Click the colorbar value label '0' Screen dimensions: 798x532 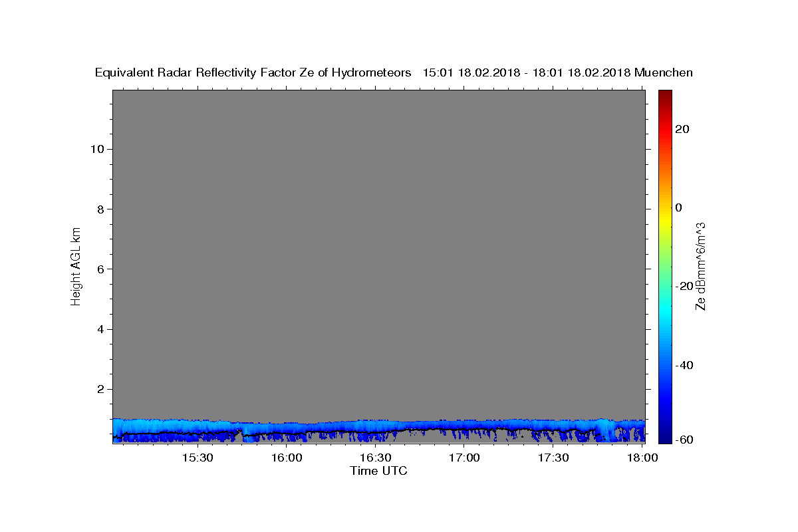coord(679,207)
